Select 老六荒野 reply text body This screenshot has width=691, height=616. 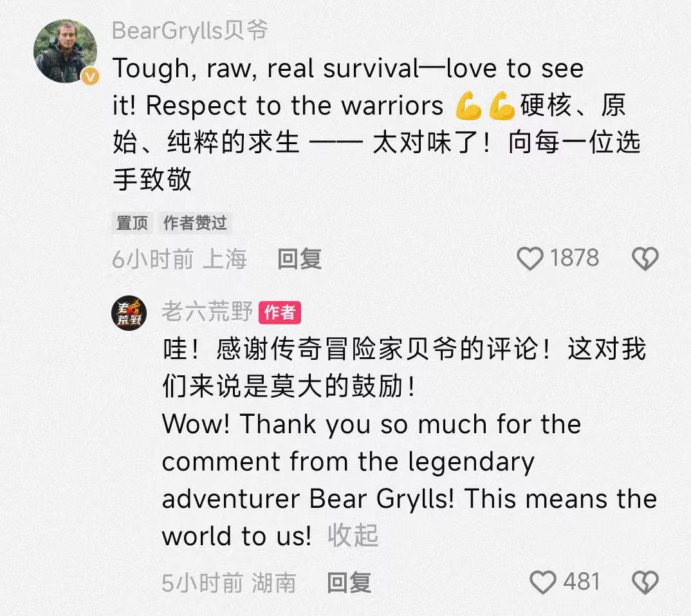pos(409,443)
